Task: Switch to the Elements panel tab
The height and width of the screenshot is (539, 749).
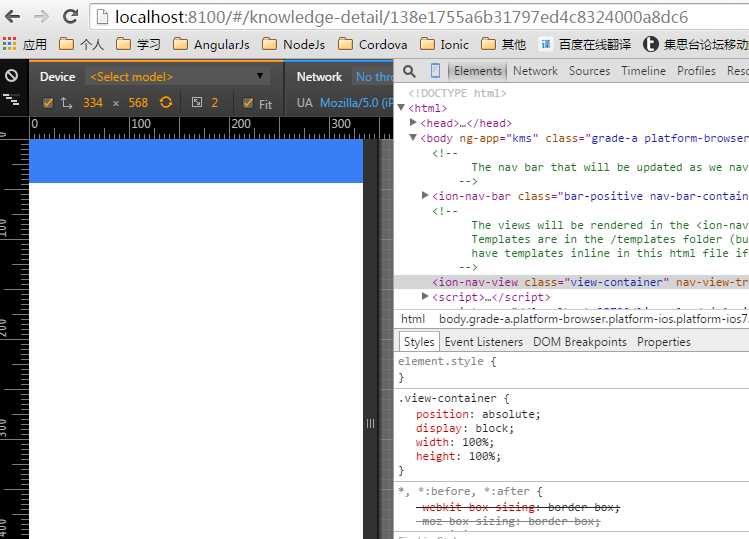Action: tap(477, 71)
